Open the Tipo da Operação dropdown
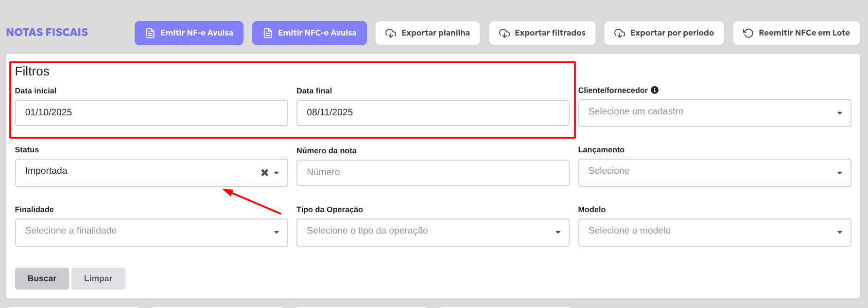Screen dimensions: 868x308 (433, 232)
